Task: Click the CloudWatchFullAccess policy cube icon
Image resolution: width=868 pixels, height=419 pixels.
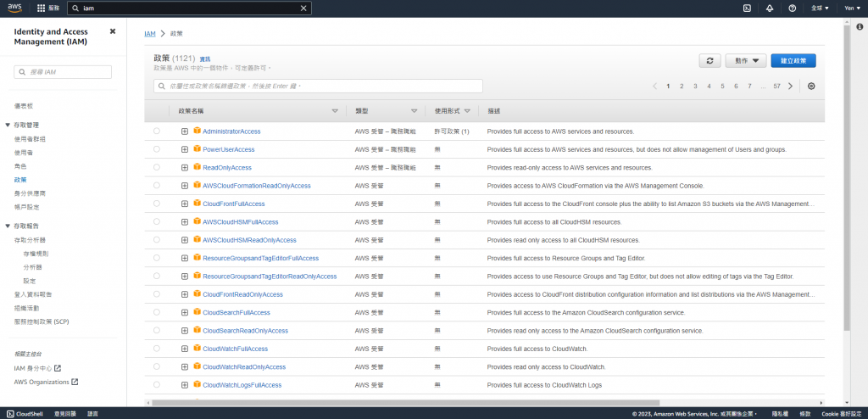Action: (x=197, y=348)
